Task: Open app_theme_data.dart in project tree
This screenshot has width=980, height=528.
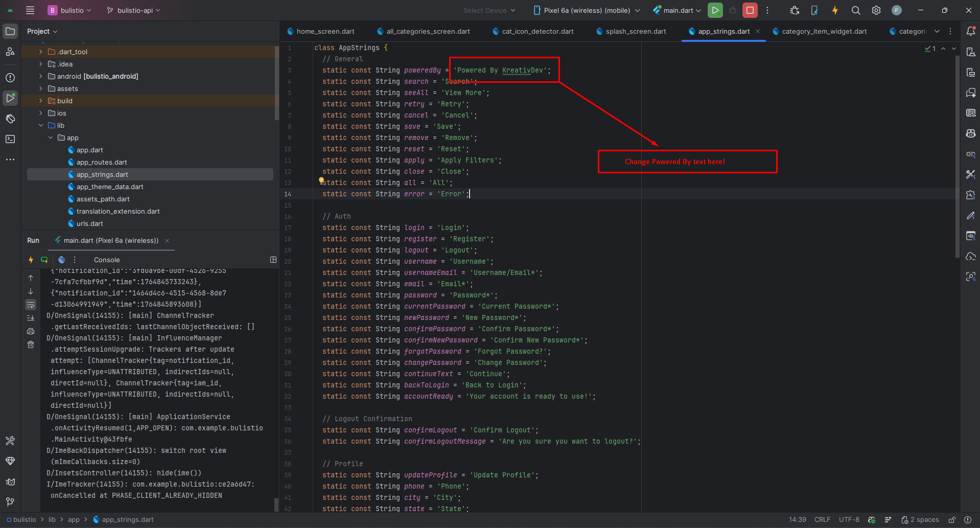Action: (x=110, y=187)
